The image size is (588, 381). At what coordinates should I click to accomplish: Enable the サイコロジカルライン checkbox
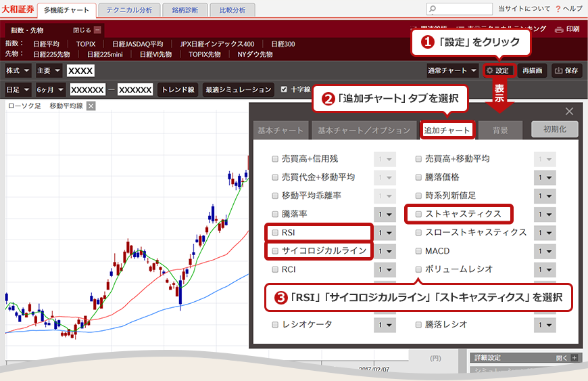[x=275, y=251]
